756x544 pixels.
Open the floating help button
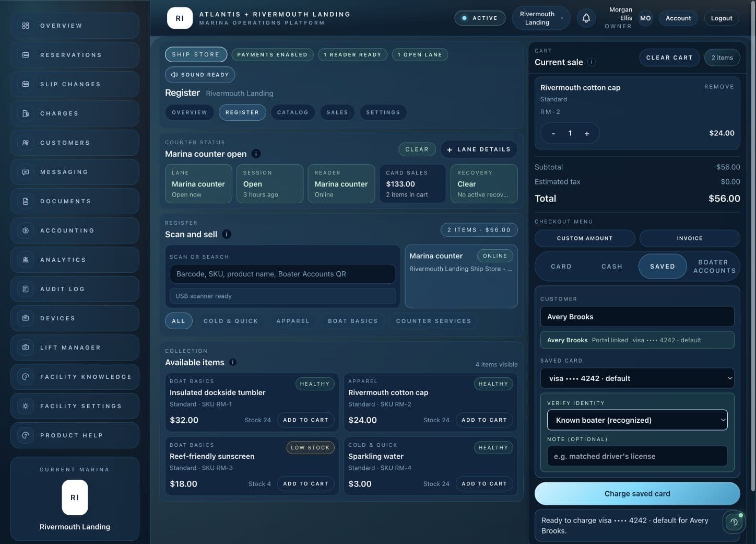734,522
